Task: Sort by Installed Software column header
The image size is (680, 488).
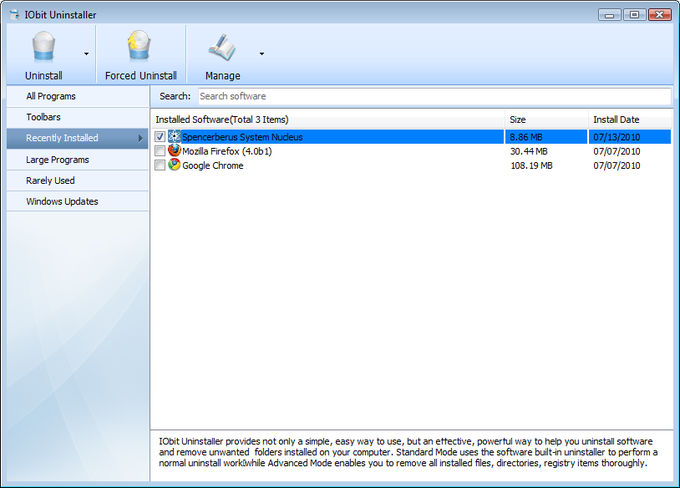Action: [x=328, y=119]
